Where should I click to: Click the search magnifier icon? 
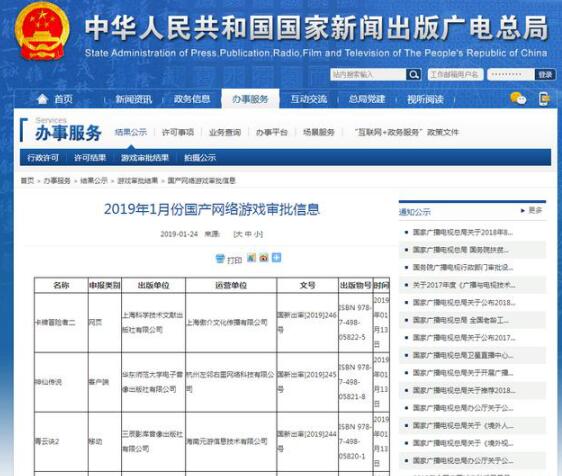point(413,75)
